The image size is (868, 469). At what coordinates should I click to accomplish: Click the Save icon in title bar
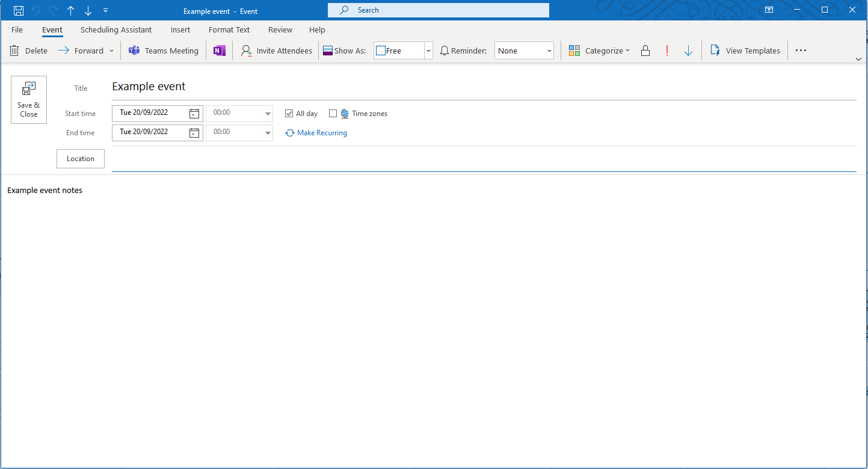coord(19,10)
